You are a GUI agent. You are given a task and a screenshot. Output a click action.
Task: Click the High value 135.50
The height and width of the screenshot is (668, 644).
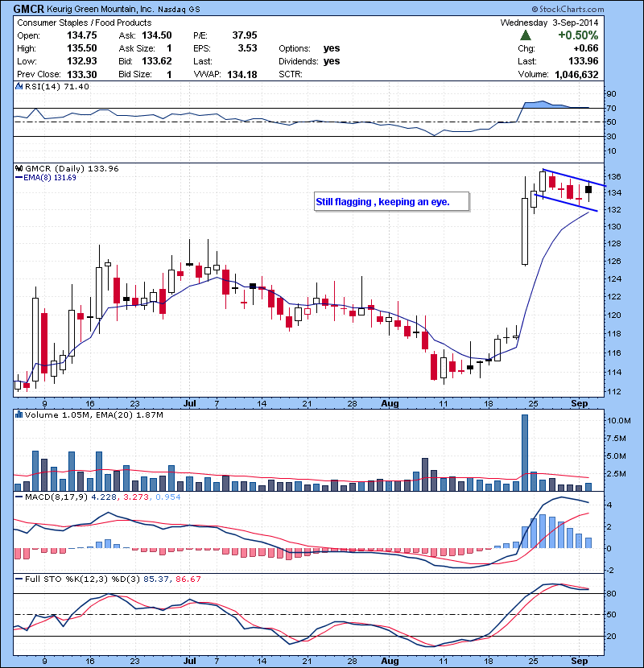tap(82, 48)
